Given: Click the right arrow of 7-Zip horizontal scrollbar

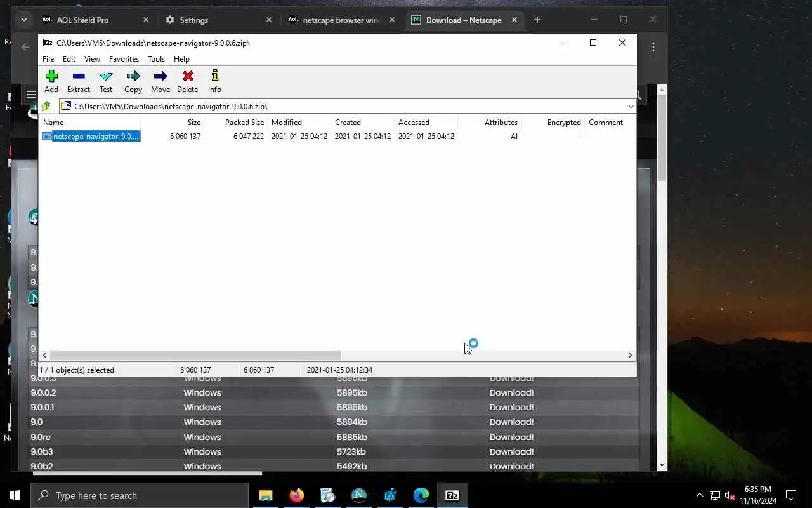Looking at the screenshot, I should [630, 356].
